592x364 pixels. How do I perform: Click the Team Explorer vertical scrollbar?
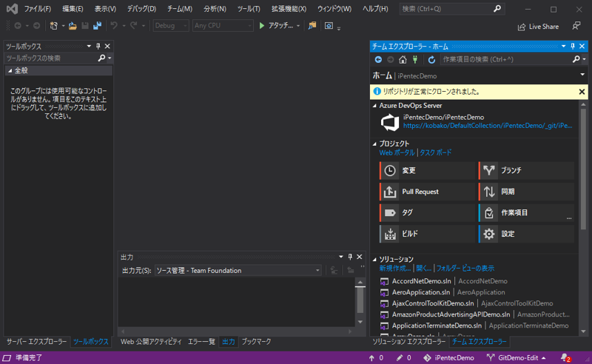[583, 218]
